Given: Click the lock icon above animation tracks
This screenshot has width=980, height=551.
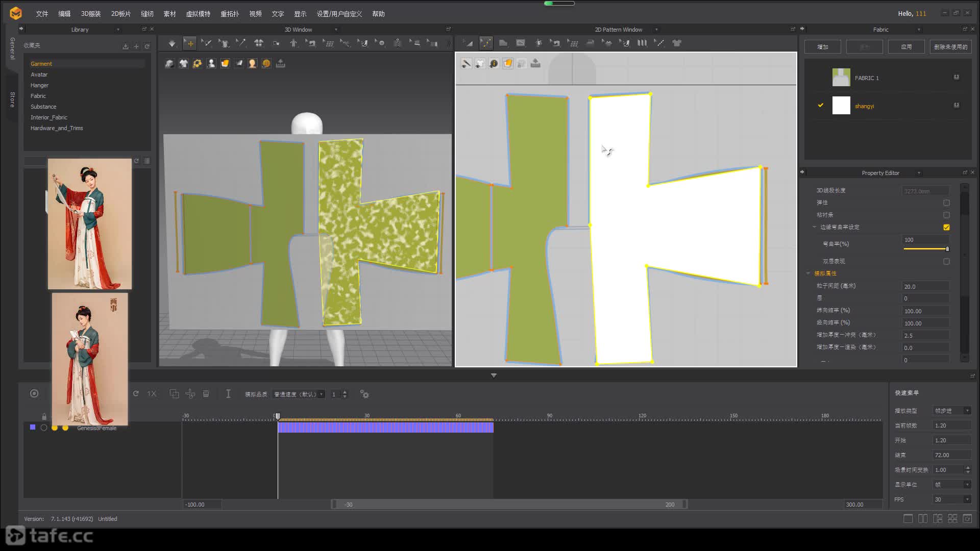Looking at the screenshot, I should click(x=44, y=417).
